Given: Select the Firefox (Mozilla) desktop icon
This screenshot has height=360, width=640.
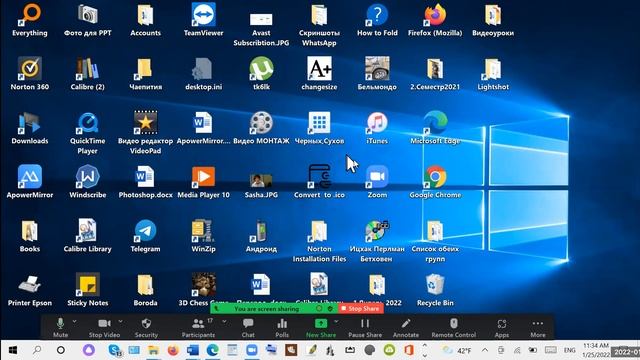Looking at the screenshot, I should point(435,14).
